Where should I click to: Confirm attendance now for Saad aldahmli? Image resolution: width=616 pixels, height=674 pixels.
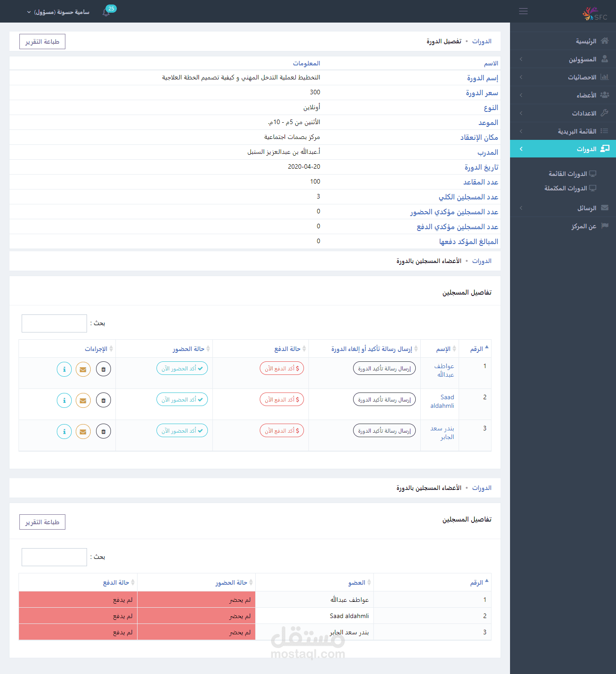click(182, 400)
